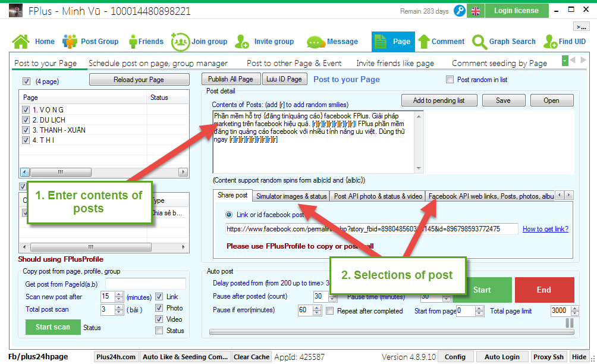Toggle the Photo scan checkbox
Screen dimensions: 597x364
pyautogui.click(x=159, y=308)
